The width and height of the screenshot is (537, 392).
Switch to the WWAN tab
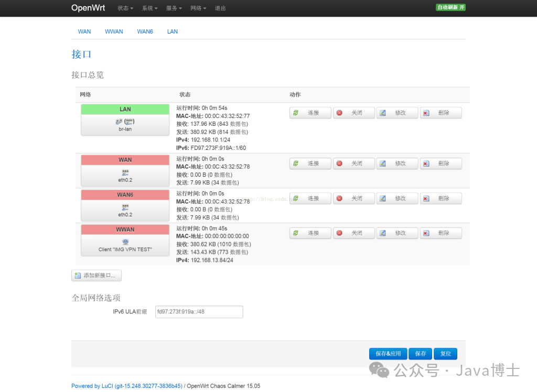pos(114,31)
